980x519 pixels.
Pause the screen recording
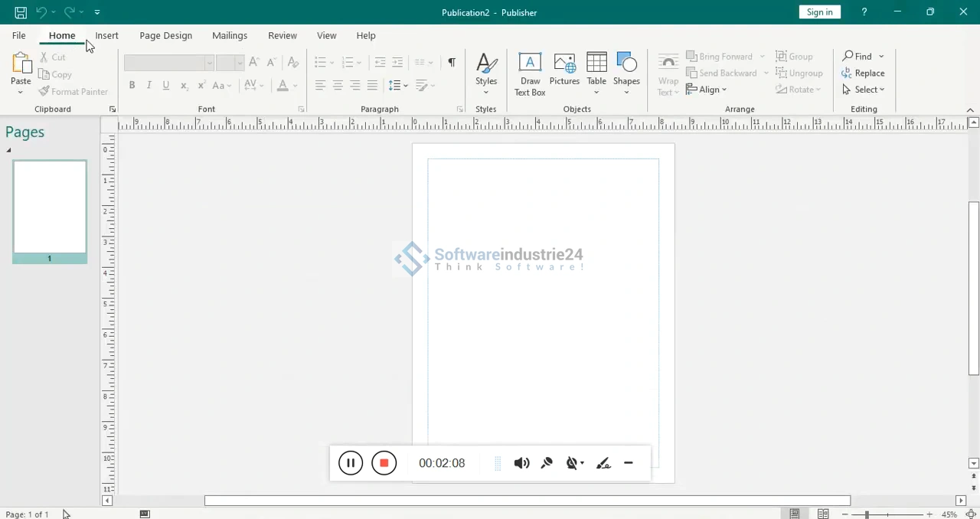(351, 463)
